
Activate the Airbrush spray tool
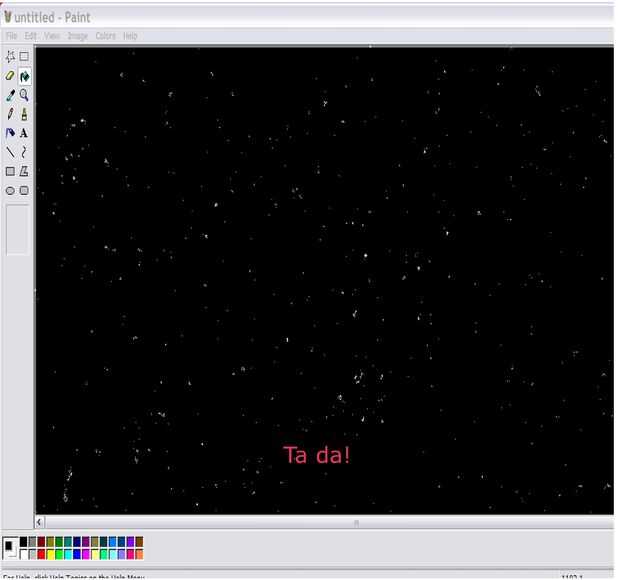pyautogui.click(x=10, y=133)
